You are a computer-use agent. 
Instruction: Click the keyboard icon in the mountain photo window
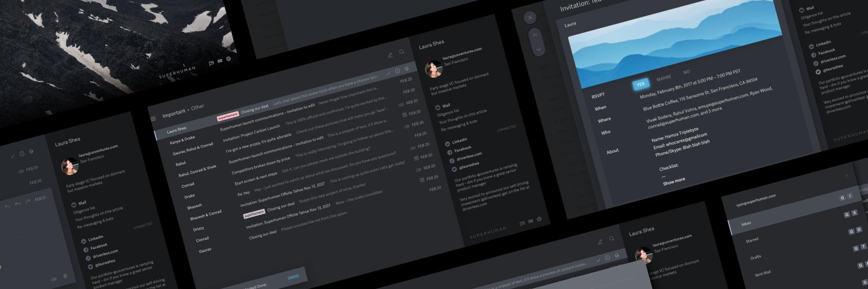pos(220,60)
